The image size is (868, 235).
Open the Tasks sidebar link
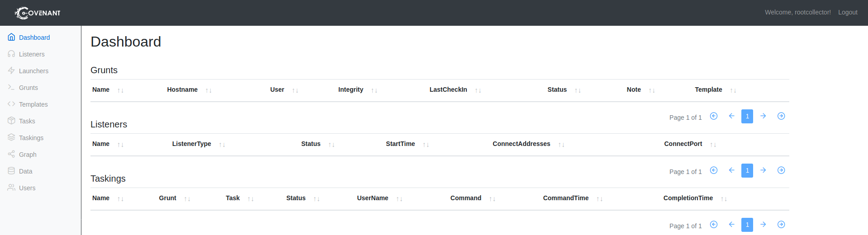coord(21,121)
